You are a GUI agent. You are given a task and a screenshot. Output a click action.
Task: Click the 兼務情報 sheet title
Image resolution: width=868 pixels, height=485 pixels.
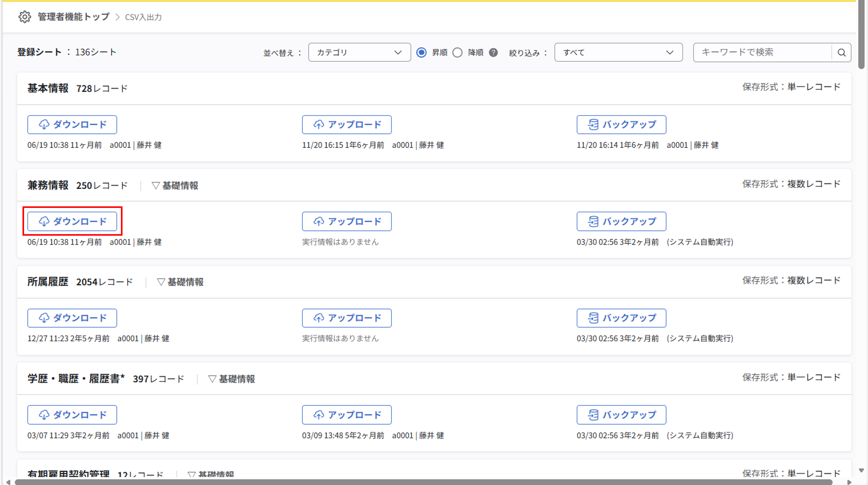pyautogui.click(x=48, y=185)
